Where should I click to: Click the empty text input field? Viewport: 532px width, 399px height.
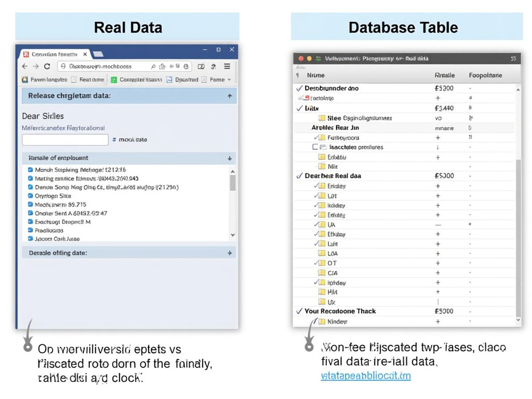coord(64,140)
